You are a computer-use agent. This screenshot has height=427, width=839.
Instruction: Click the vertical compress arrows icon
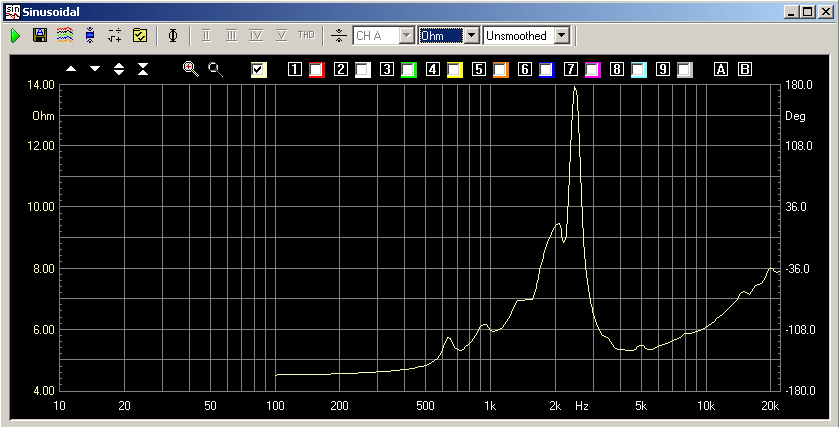(143, 69)
